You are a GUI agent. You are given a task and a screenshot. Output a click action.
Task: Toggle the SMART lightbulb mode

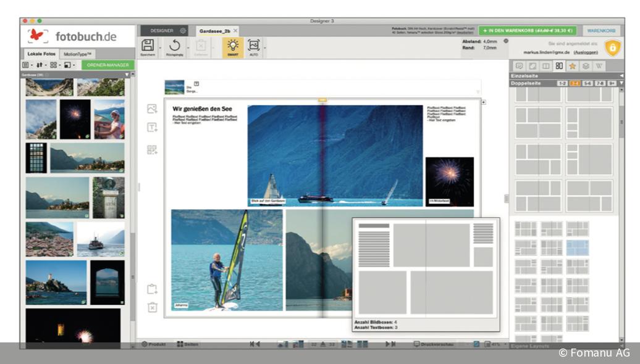pyautogui.click(x=233, y=48)
